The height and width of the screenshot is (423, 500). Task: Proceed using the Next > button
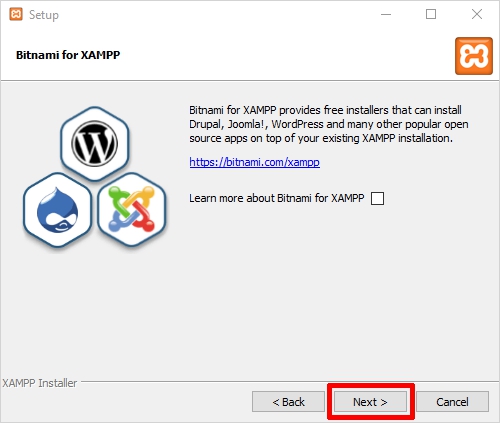pos(370,402)
